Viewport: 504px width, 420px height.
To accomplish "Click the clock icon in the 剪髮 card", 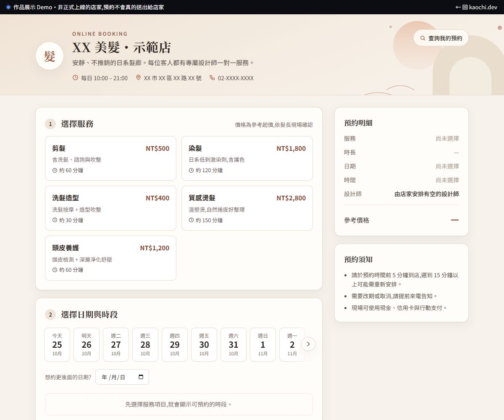I will click(x=55, y=170).
